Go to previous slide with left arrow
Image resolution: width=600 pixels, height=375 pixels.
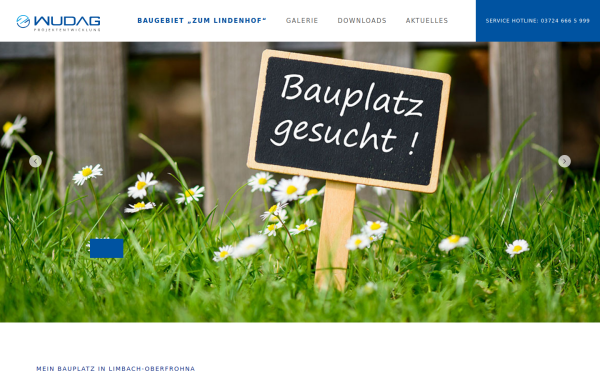35,161
